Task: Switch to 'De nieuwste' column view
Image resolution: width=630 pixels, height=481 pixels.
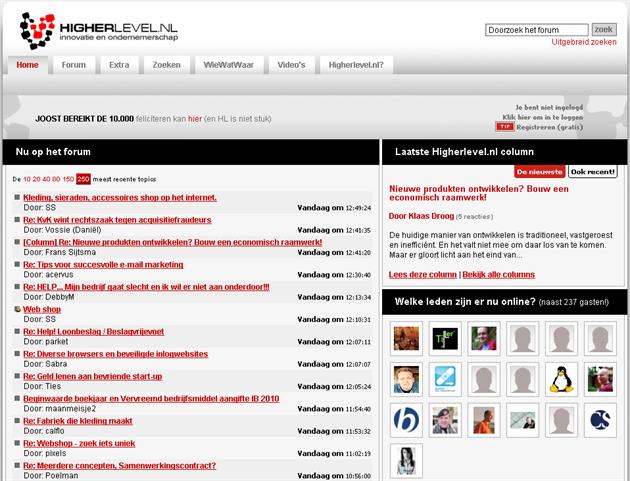Action: (540, 172)
